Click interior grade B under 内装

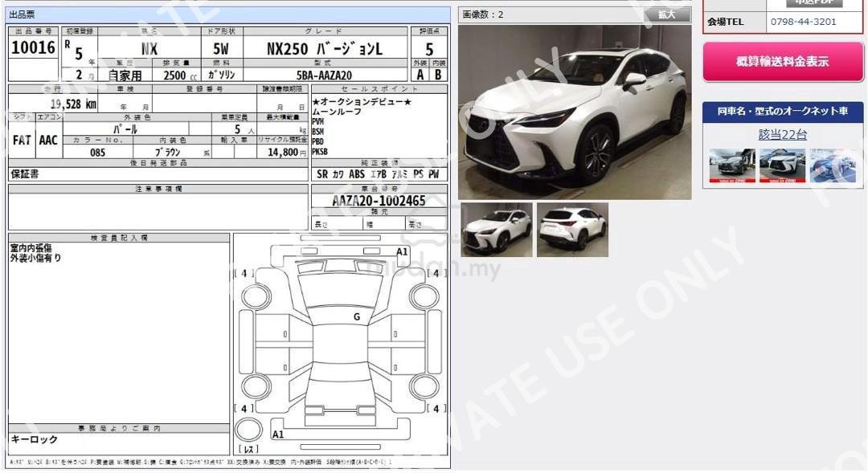click(438, 75)
